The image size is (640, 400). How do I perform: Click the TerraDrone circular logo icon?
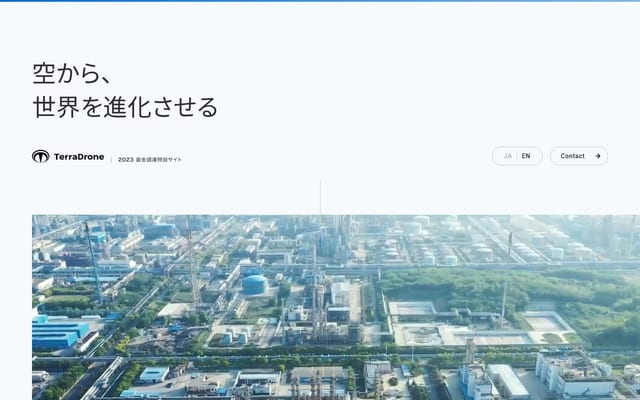(x=40, y=156)
